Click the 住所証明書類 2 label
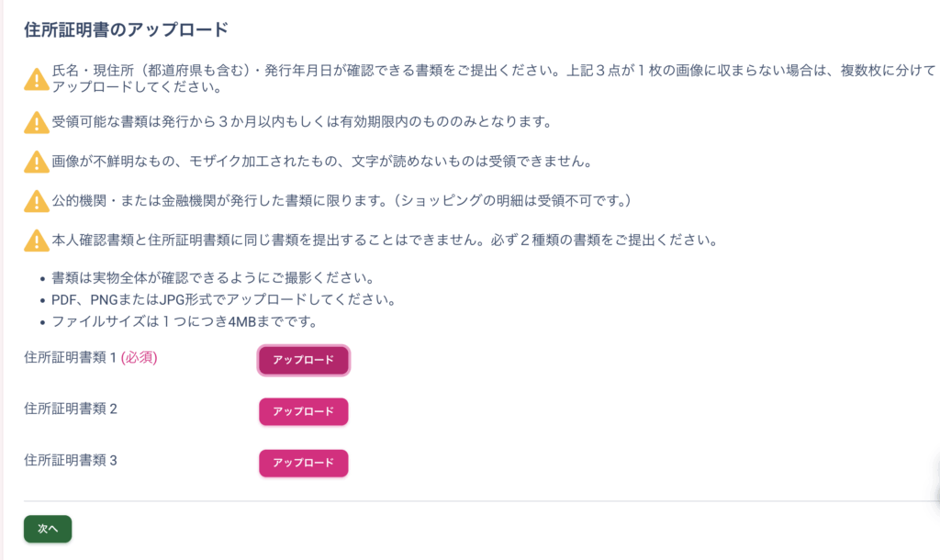Viewport: 940px width, 560px height. tap(71, 409)
